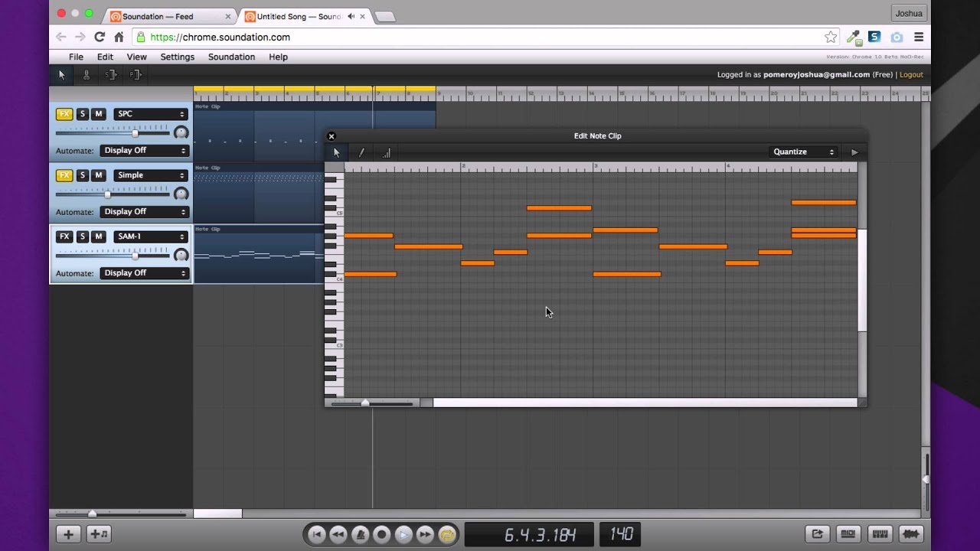
Task: Open Automate dropdown on Simple channel
Action: click(x=144, y=212)
